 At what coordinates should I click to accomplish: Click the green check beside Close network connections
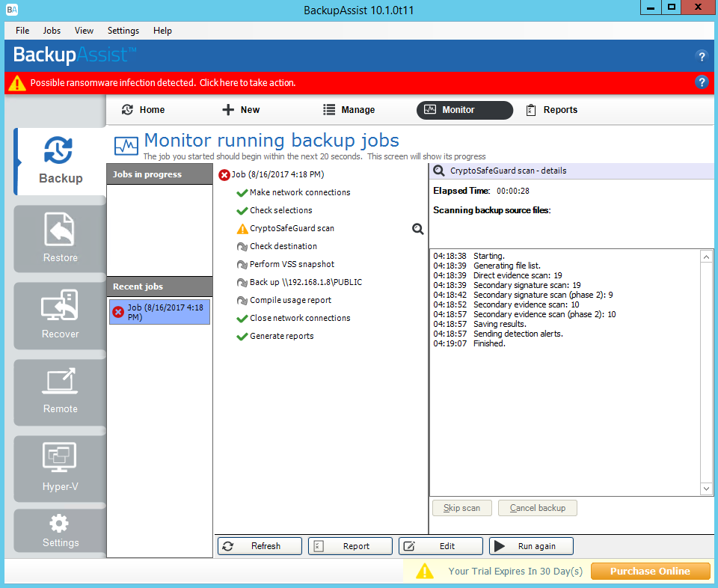point(242,319)
